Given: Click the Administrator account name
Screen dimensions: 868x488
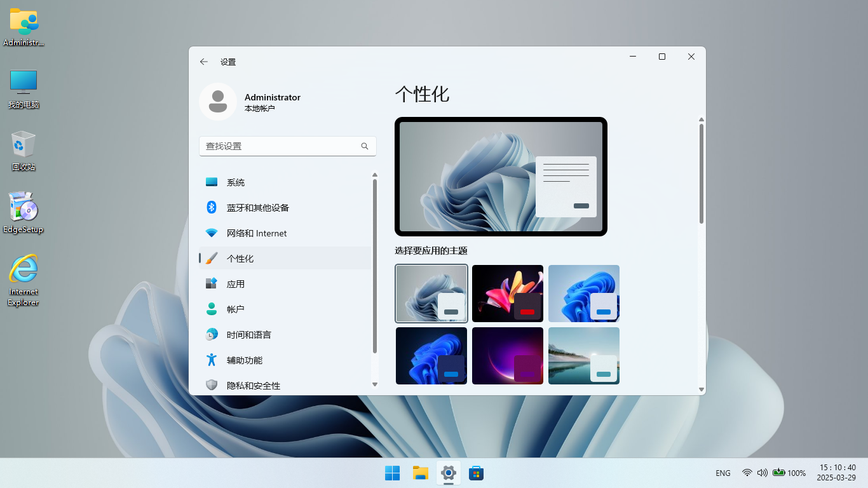Looking at the screenshot, I should [273, 97].
